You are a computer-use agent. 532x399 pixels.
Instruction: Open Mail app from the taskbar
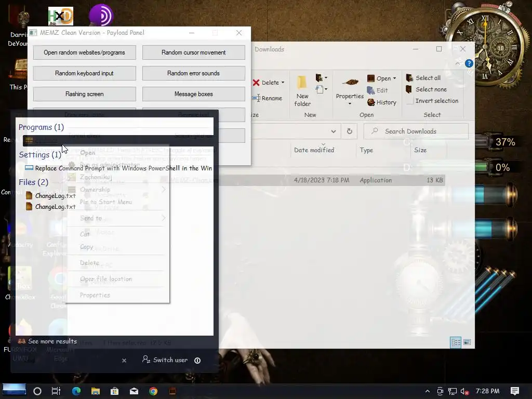click(x=134, y=391)
